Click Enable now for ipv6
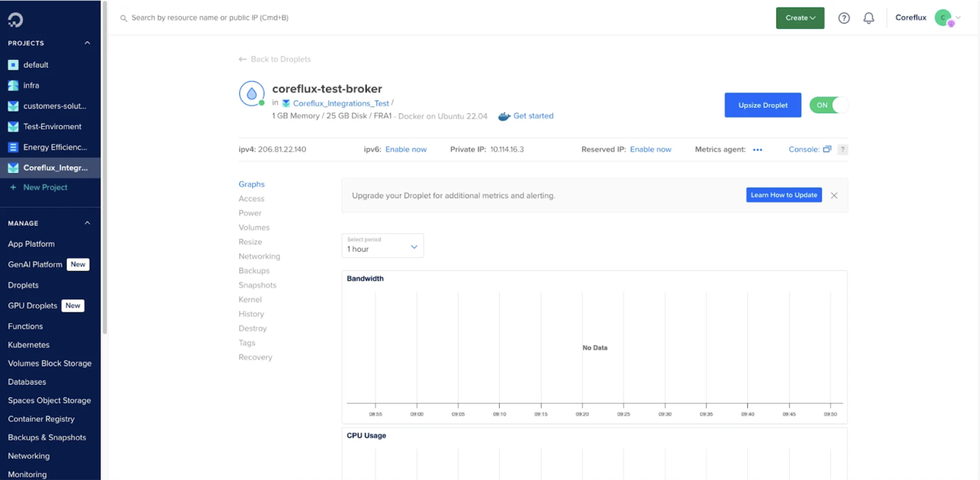Viewport: 980px width, 480px height. click(x=406, y=149)
